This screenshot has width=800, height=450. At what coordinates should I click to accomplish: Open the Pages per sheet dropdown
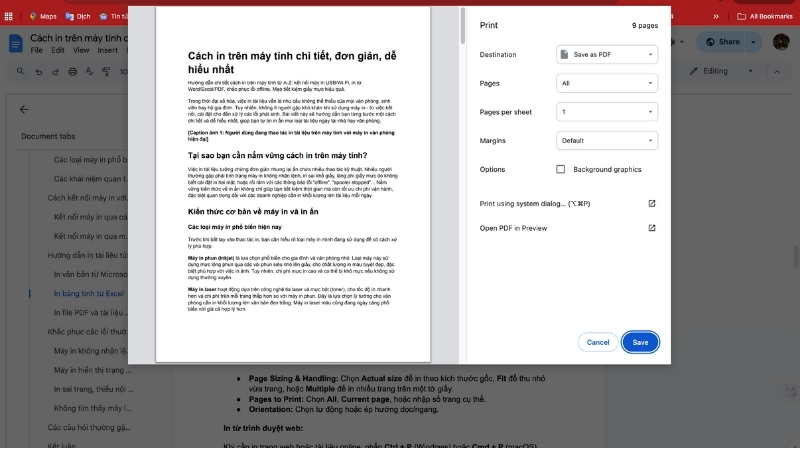coord(606,112)
